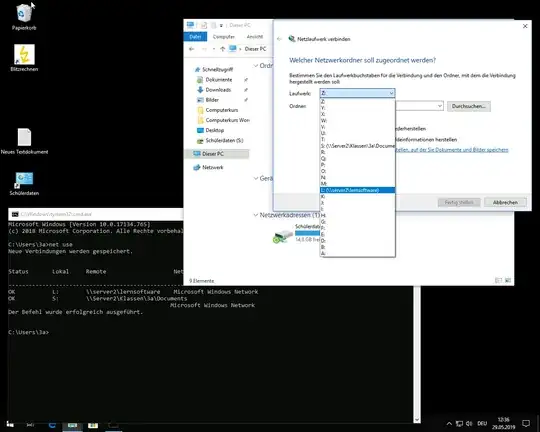
Task: Open recent locations dropdown in Explorer
Action: 214,49
